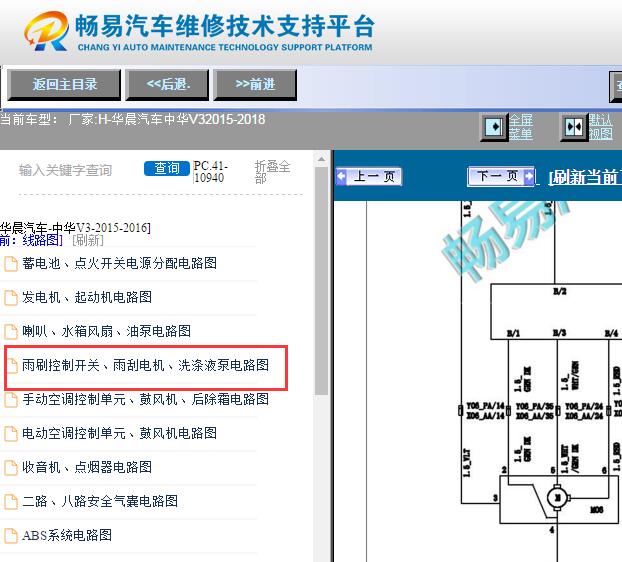
Task: Open 收音机、点烟器电路图
Action: tap(87, 467)
